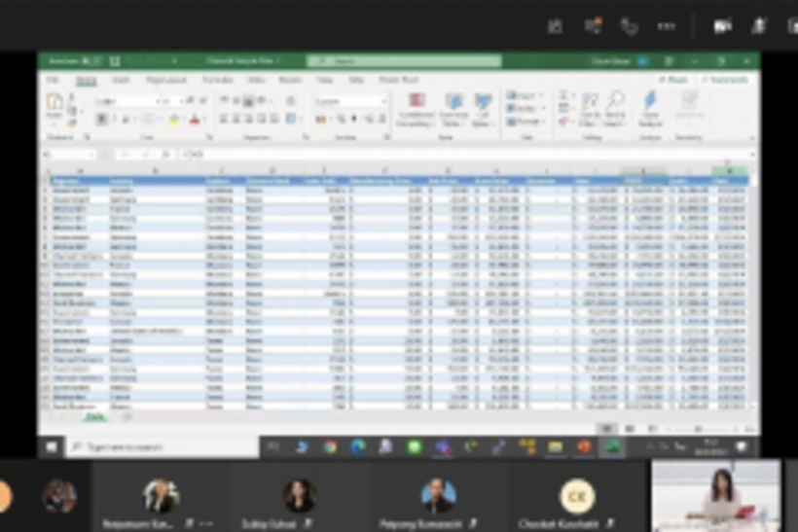Click the Accounting Number Format icon
The height and width of the screenshot is (532, 798).
(x=320, y=119)
